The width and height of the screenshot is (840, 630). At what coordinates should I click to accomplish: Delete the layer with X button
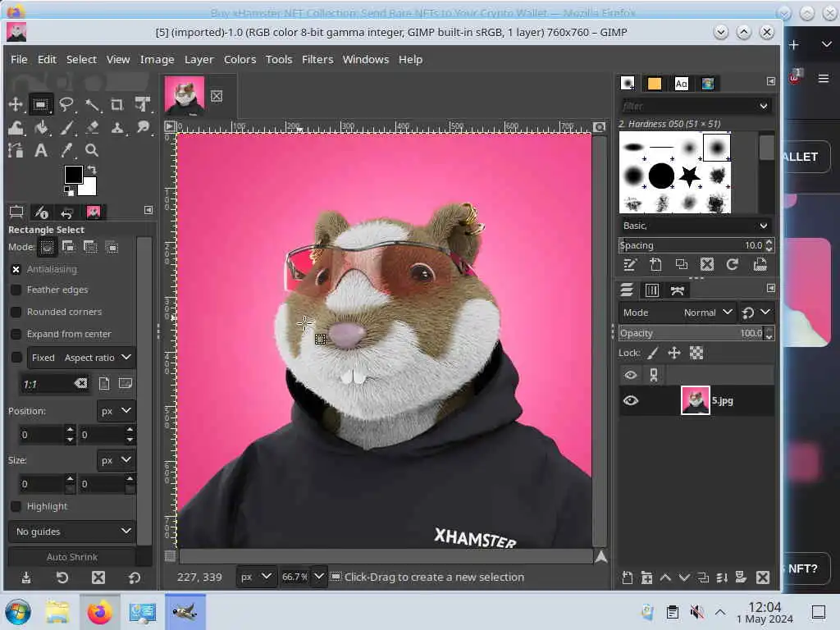point(763,577)
